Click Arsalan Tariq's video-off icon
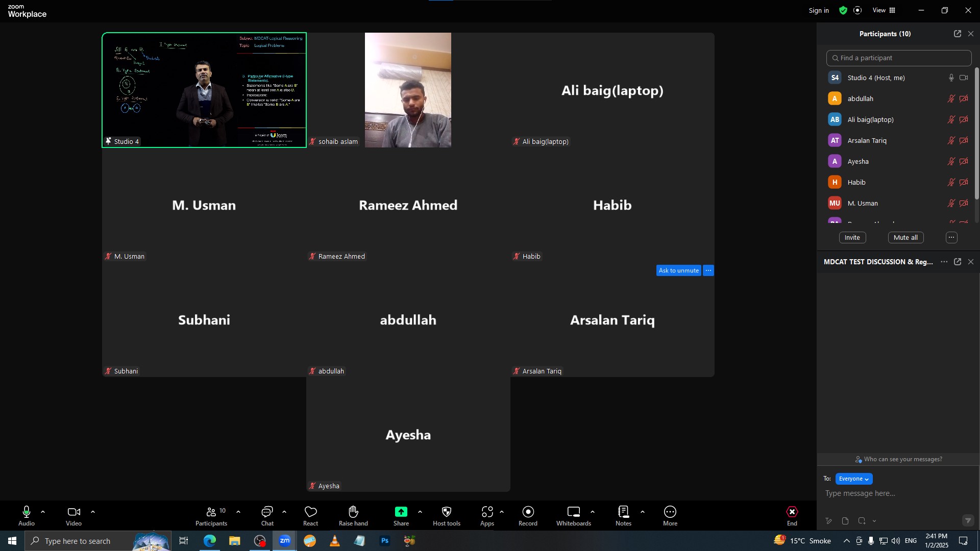980x551 pixels. click(x=964, y=141)
